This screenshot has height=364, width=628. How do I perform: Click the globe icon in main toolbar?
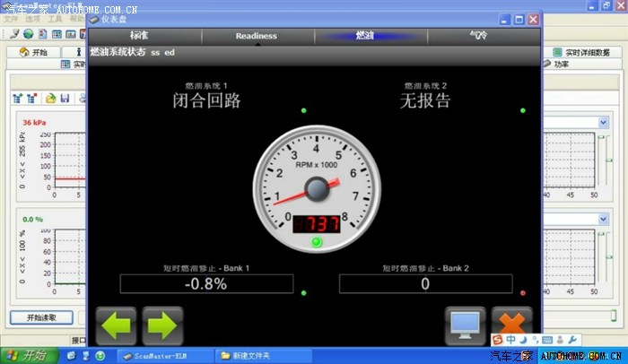(x=29, y=34)
